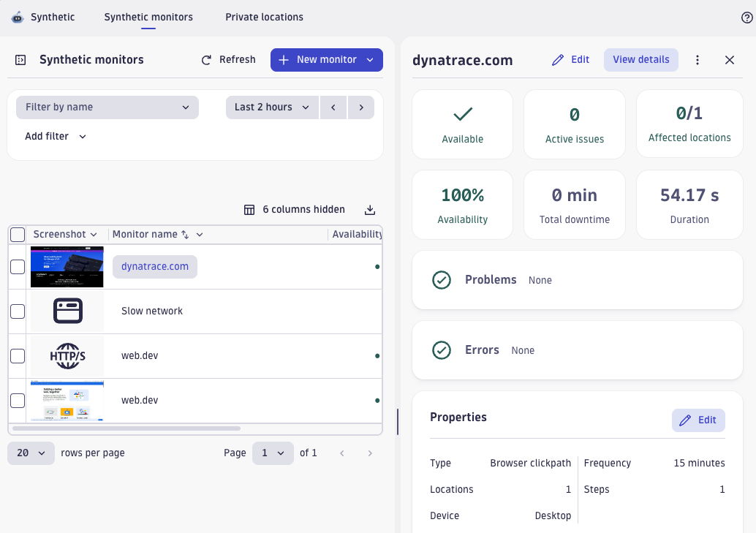Screen dimensions: 756x533
Task: Check the Slow network row checkbox
Action: [x=18, y=311]
